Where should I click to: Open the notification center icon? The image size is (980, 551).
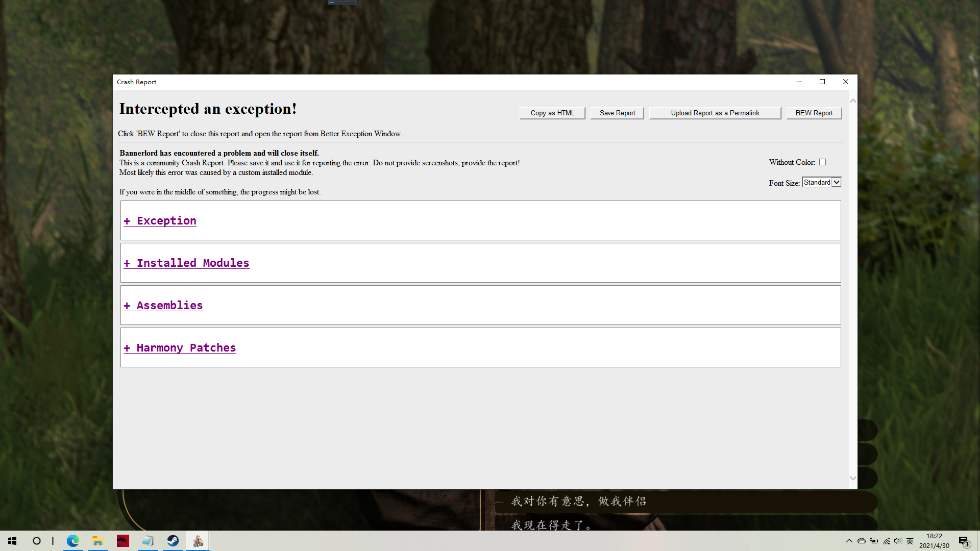click(x=964, y=541)
